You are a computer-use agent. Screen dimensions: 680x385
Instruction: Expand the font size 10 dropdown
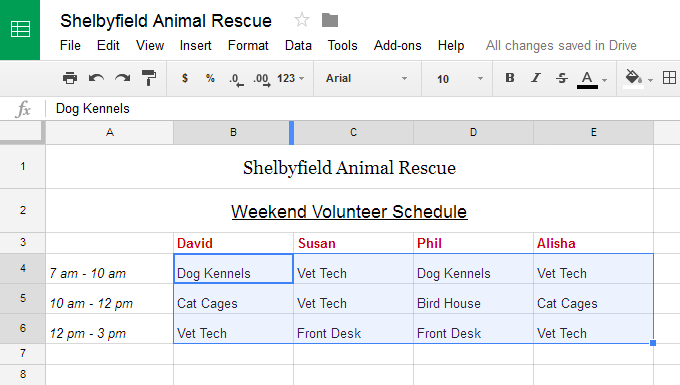460,79
